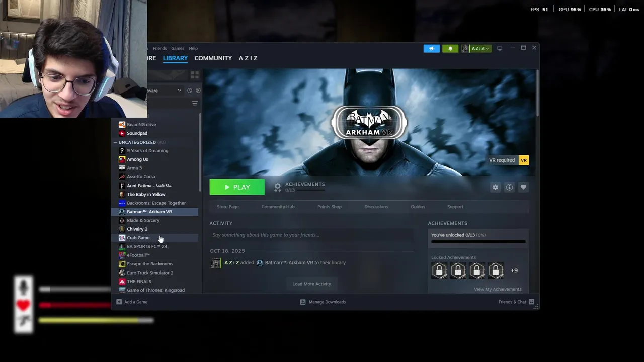The image size is (644, 362).
Task: Enter Big Picture mode monitor icon
Action: tap(500, 48)
